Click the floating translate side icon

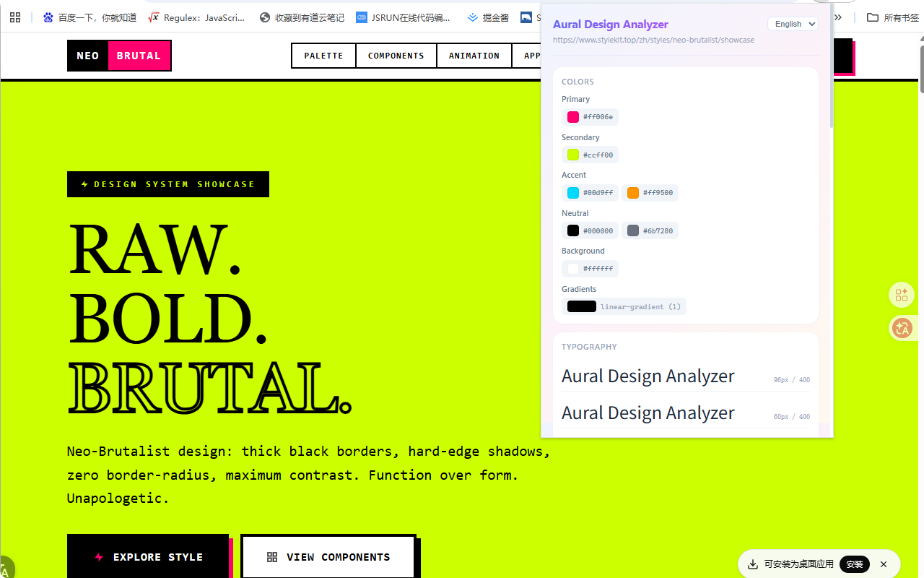902,328
